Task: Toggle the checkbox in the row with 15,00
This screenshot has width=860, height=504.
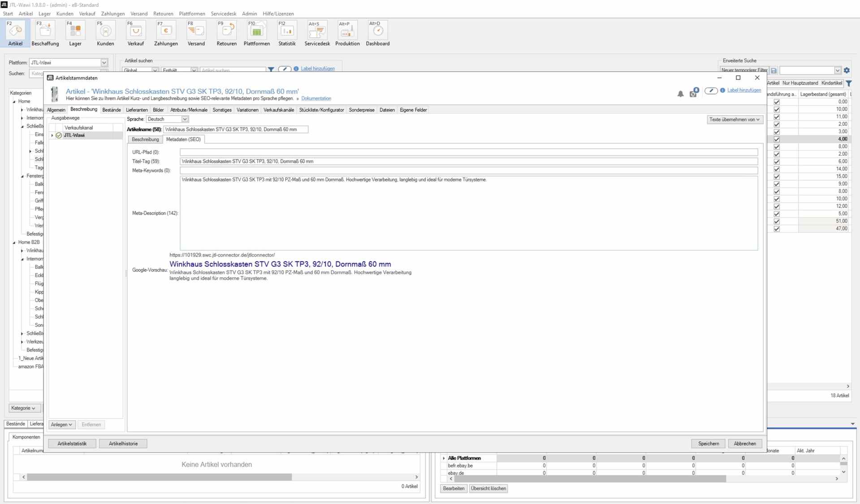Action: coord(777,177)
